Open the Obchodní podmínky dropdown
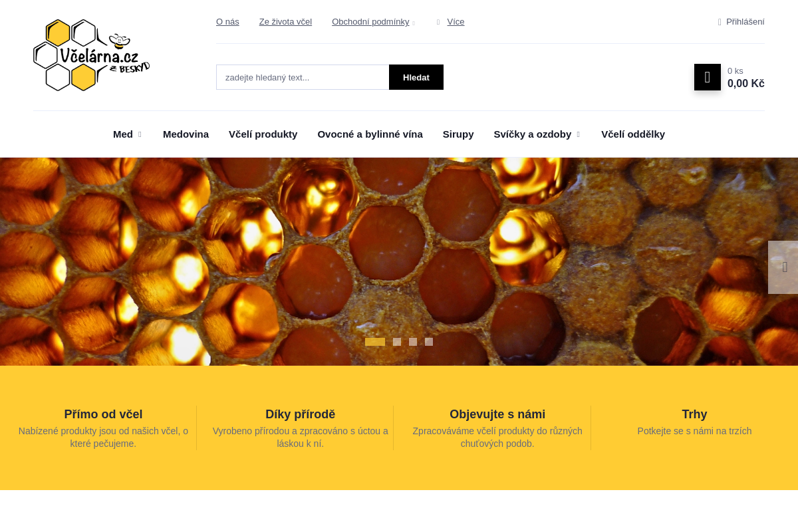798x532 pixels. 414,23
